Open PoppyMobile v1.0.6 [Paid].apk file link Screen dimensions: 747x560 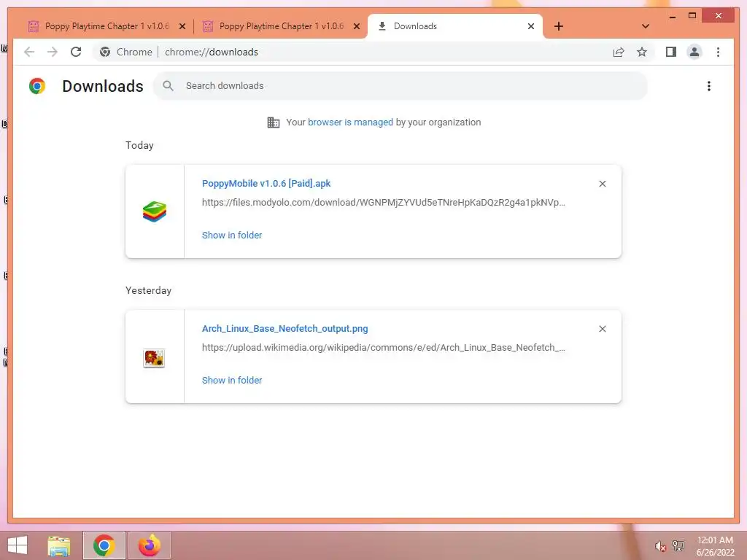tap(266, 183)
